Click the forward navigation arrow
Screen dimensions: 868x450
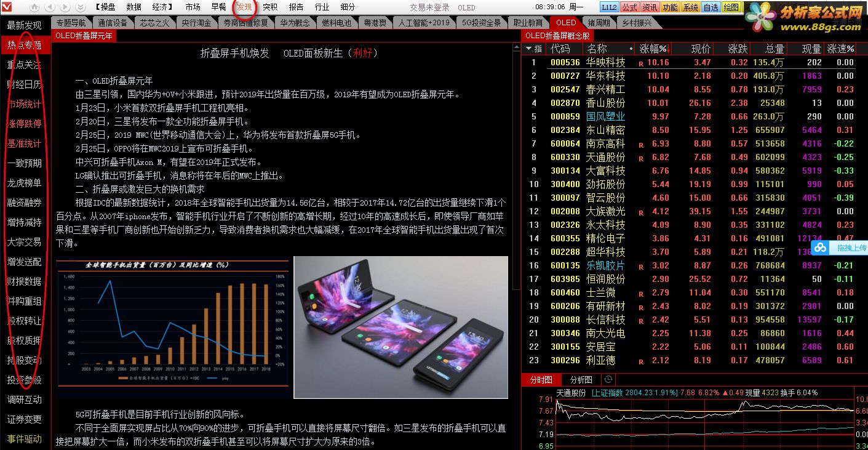pos(65,7)
